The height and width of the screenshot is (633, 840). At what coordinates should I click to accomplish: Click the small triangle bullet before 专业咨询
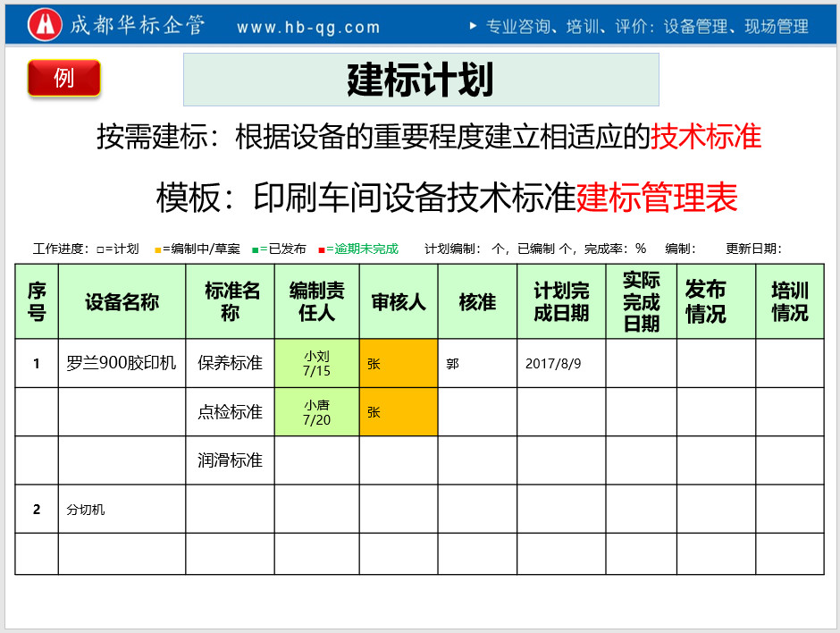pos(473,26)
